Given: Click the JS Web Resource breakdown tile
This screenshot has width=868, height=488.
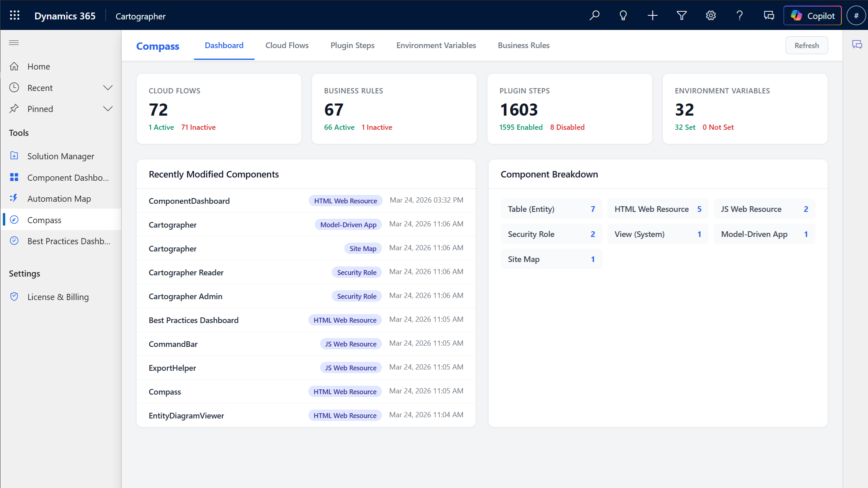Looking at the screenshot, I should coord(765,209).
